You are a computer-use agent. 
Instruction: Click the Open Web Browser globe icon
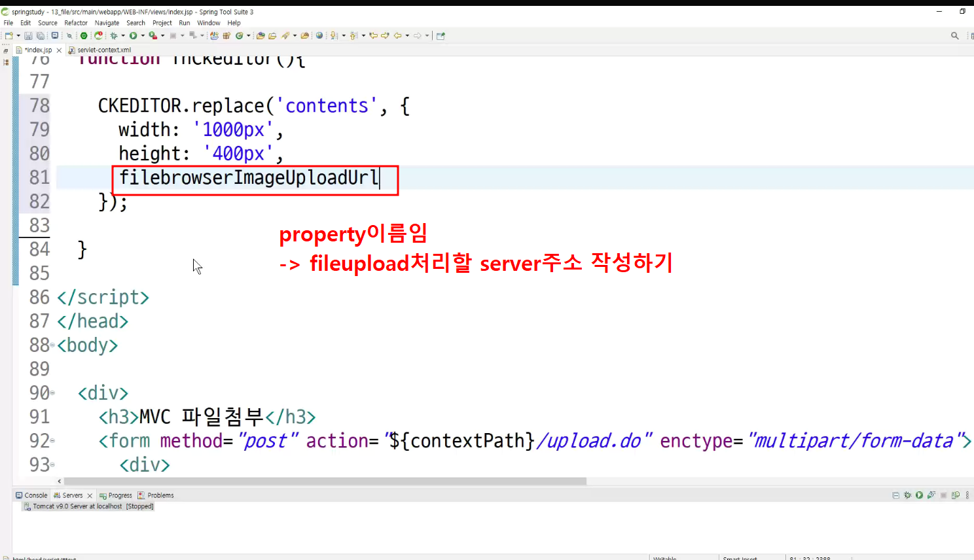tap(319, 36)
